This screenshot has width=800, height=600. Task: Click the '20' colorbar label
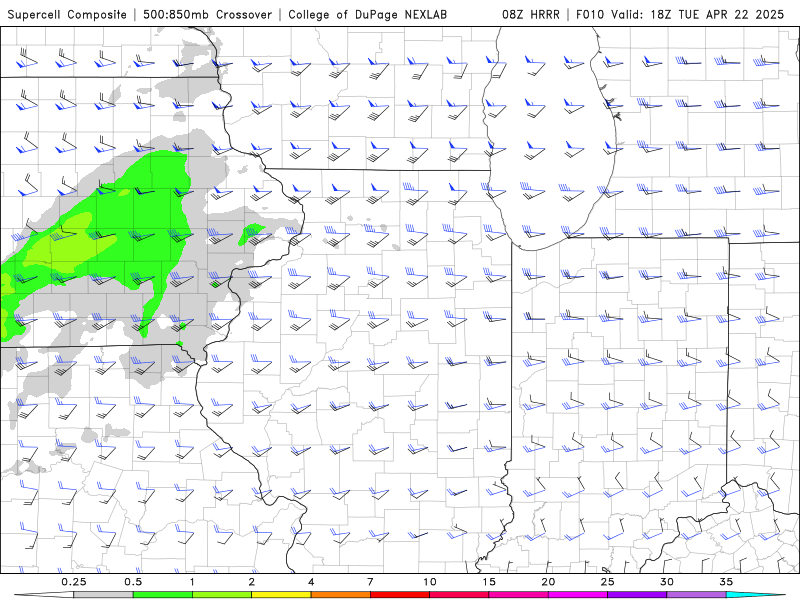tap(548, 582)
